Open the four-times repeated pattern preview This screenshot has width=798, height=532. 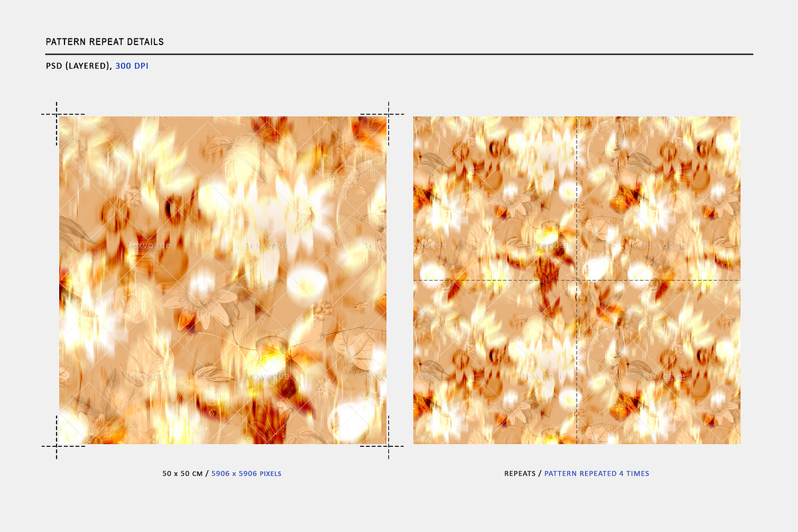[x=577, y=280]
